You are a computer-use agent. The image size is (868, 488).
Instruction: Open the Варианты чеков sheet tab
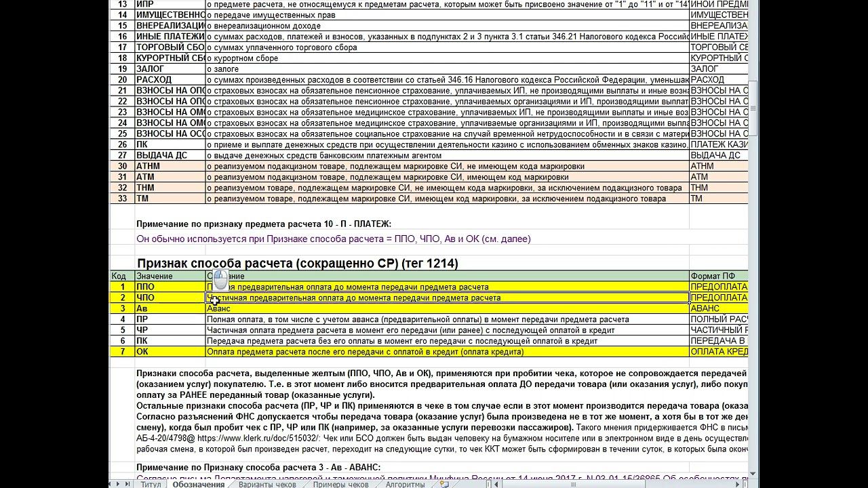coord(267,484)
